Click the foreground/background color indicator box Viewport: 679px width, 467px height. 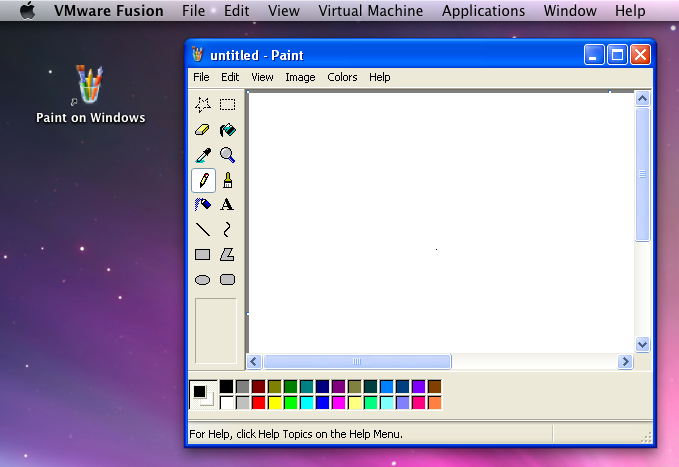click(x=204, y=395)
